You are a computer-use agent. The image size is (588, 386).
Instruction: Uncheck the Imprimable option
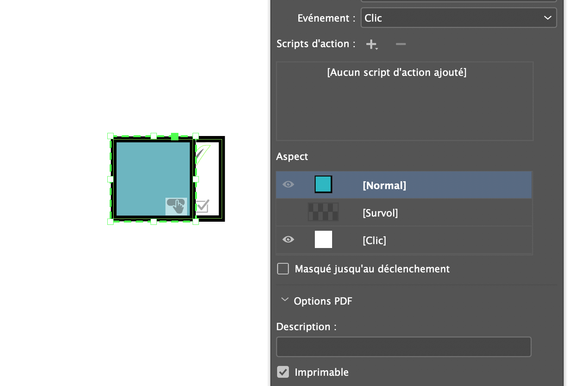click(x=283, y=371)
